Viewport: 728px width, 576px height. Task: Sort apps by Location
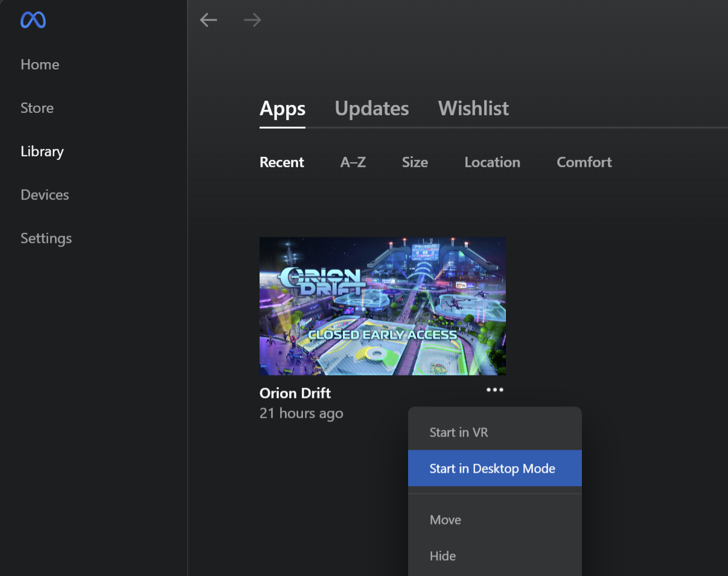(492, 162)
